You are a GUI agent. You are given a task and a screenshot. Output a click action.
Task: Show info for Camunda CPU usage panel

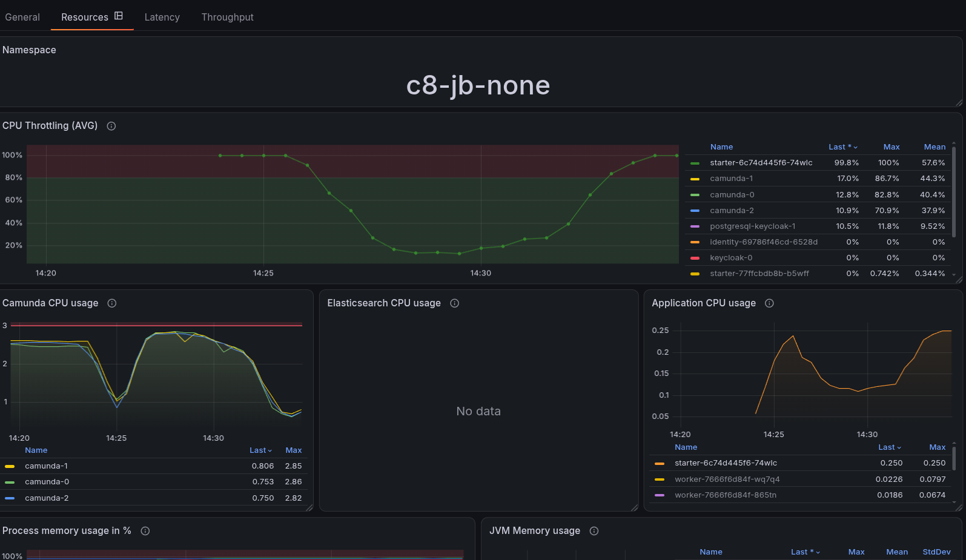coord(112,303)
